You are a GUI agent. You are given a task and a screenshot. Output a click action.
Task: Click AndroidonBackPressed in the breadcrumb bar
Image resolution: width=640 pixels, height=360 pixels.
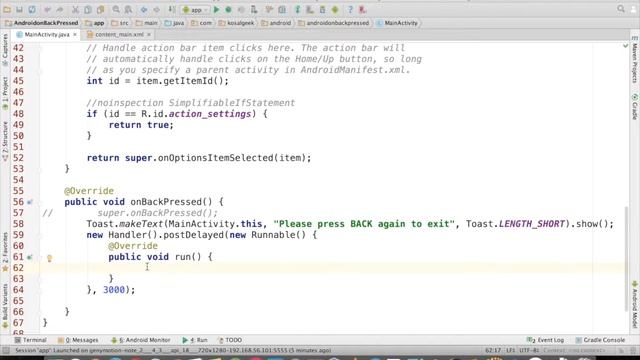click(x=42, y=23)
